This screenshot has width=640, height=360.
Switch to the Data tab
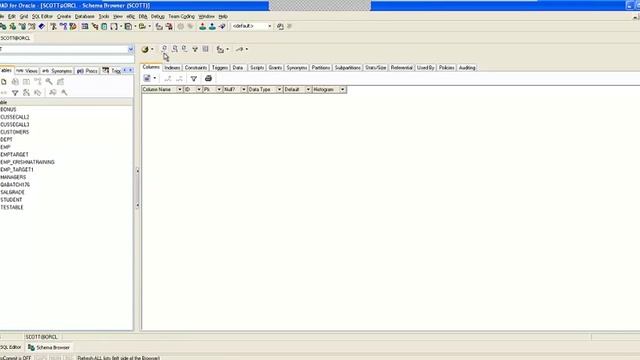tap(238, 68)
